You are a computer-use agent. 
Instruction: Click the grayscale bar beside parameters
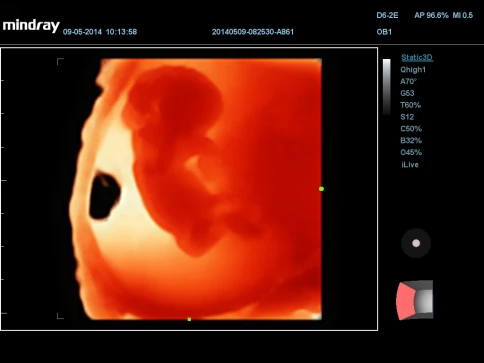point(387,87)
